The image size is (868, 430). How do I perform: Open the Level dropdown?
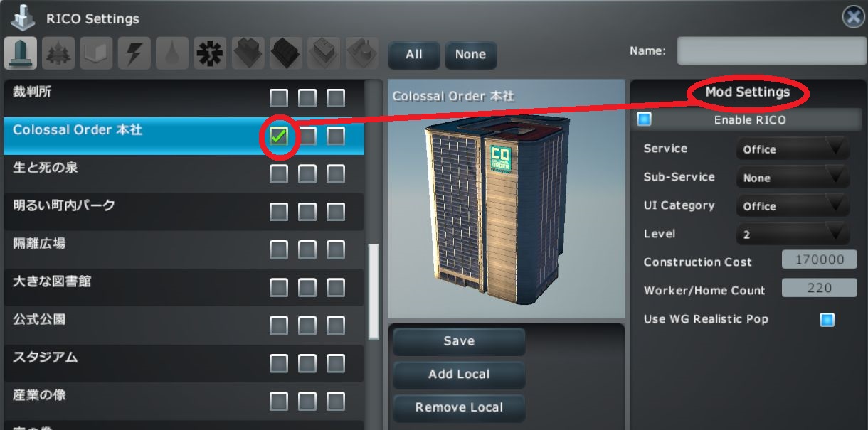click(x=793, y=234)
